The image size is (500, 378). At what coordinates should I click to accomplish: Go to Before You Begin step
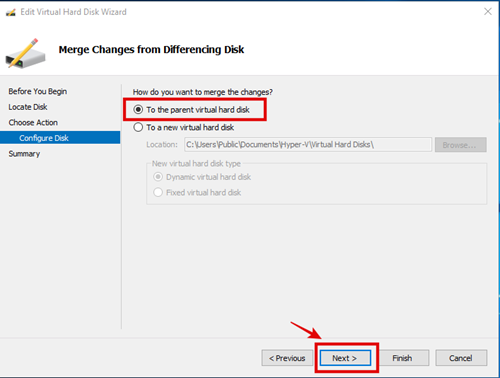(x=38, y=91)
